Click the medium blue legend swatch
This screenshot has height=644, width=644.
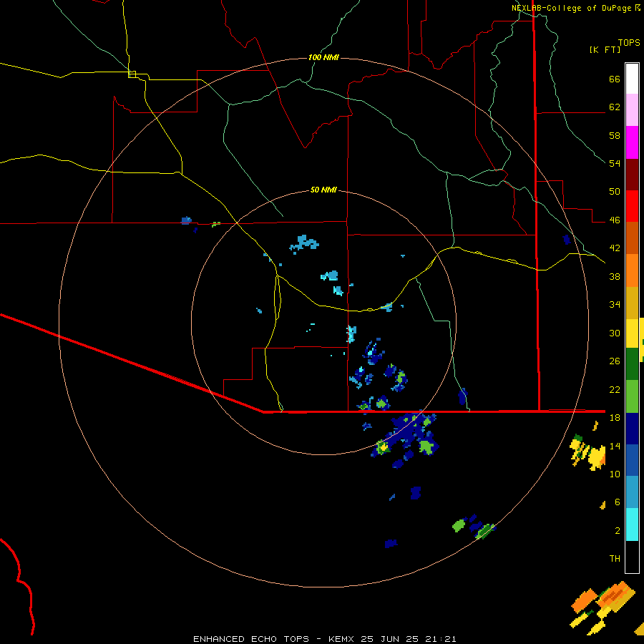coord(632,460)
